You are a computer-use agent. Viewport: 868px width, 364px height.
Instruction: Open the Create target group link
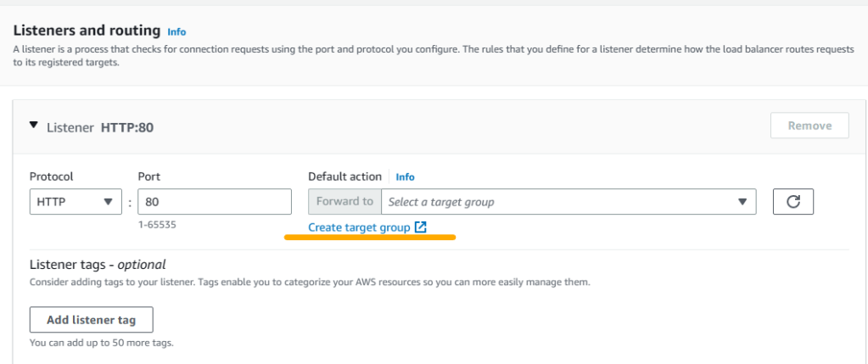click(359, 227)
